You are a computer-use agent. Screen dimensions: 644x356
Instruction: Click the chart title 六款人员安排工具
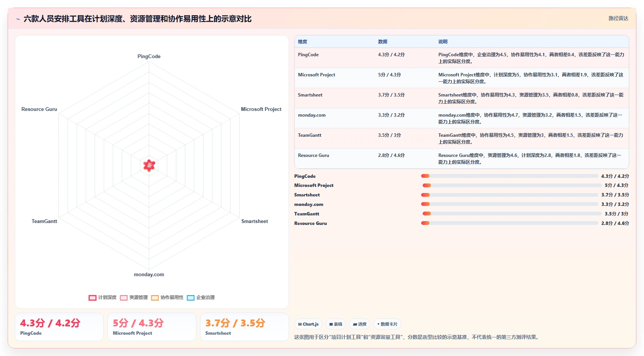137,19
